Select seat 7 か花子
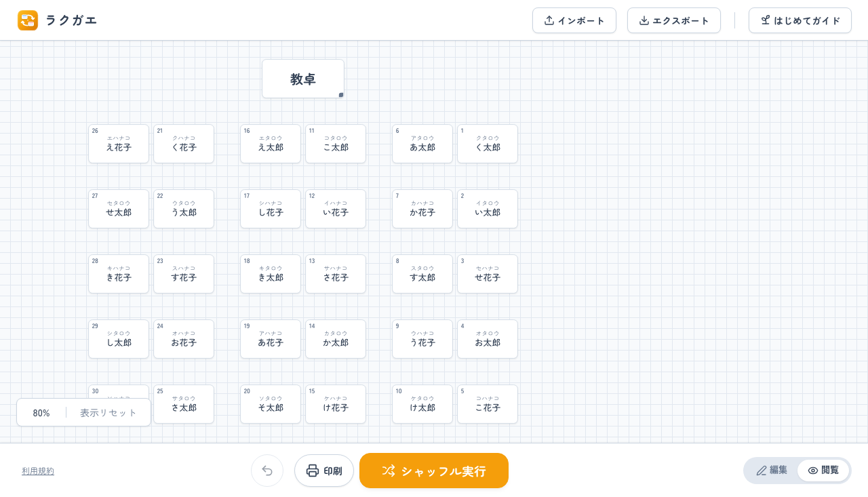The width and height of the screenshot is (868, 497). point(422,209)
